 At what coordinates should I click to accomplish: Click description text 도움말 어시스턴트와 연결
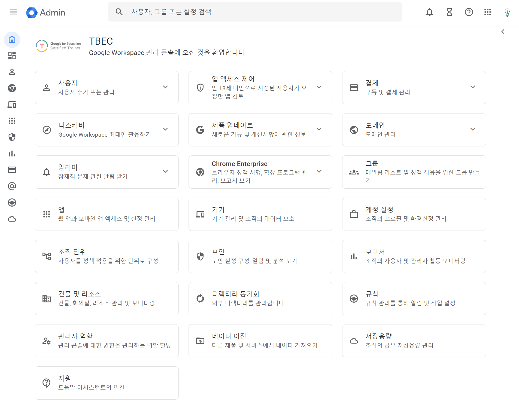coord(92,388)
